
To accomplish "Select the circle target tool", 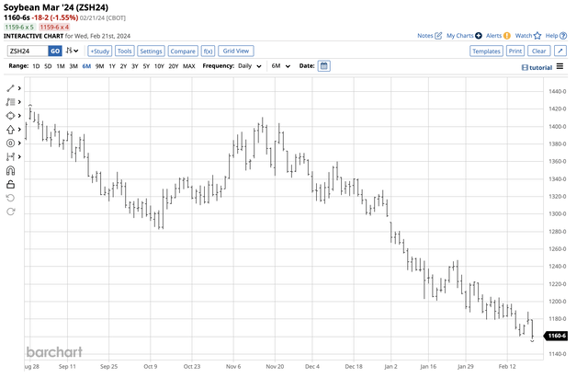I will [10, 143].
